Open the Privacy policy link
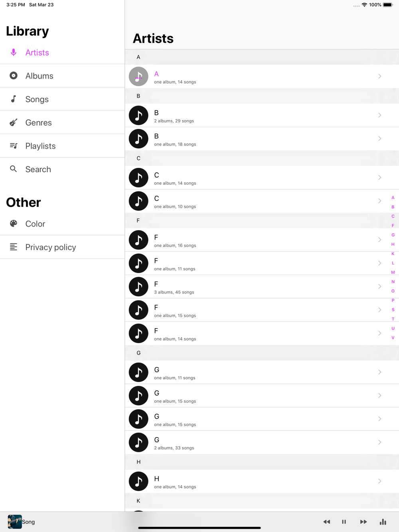Screen dimensions: 399x532 (50, 247)
